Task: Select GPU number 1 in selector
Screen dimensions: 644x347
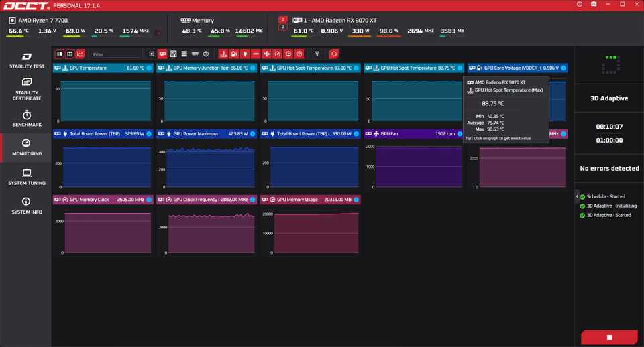Action: pos(282,19)
